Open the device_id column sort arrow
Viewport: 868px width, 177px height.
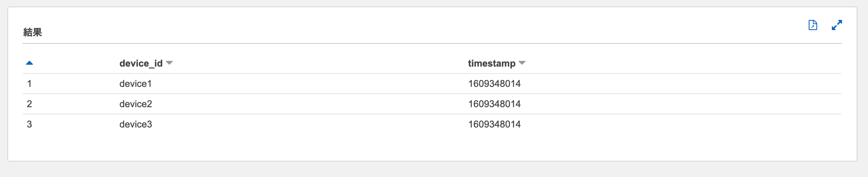169,63
